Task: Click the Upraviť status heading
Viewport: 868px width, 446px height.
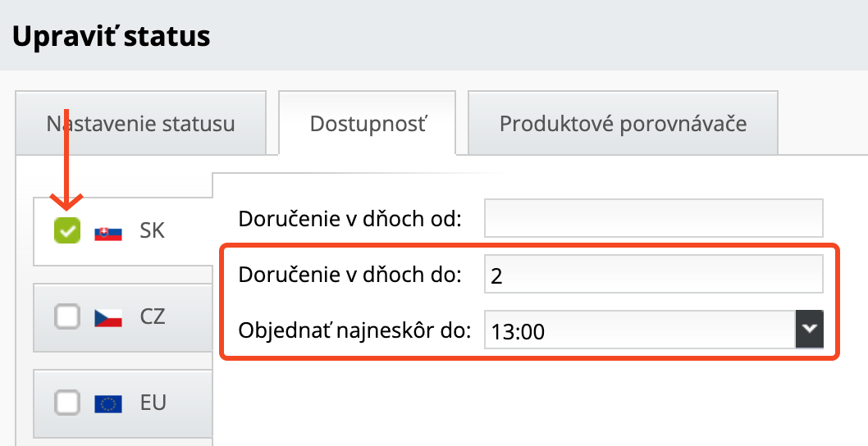Action: coord(112,37)
